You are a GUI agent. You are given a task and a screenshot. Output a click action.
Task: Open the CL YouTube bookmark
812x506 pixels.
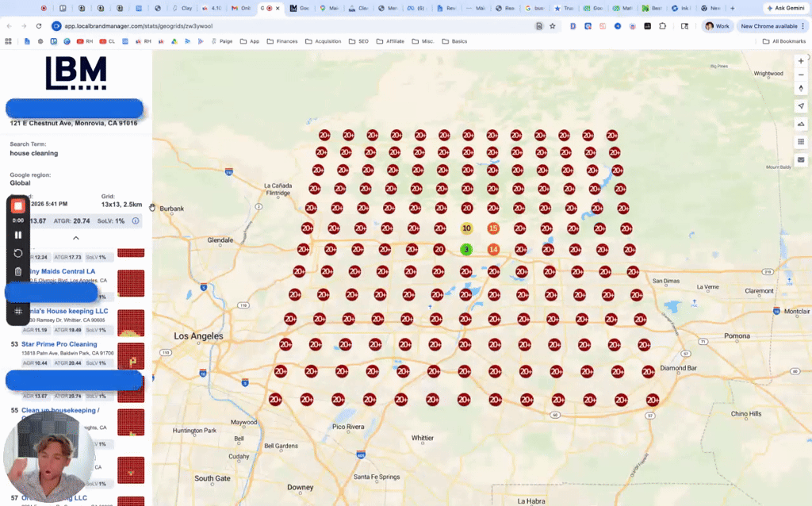pos(107,41)
